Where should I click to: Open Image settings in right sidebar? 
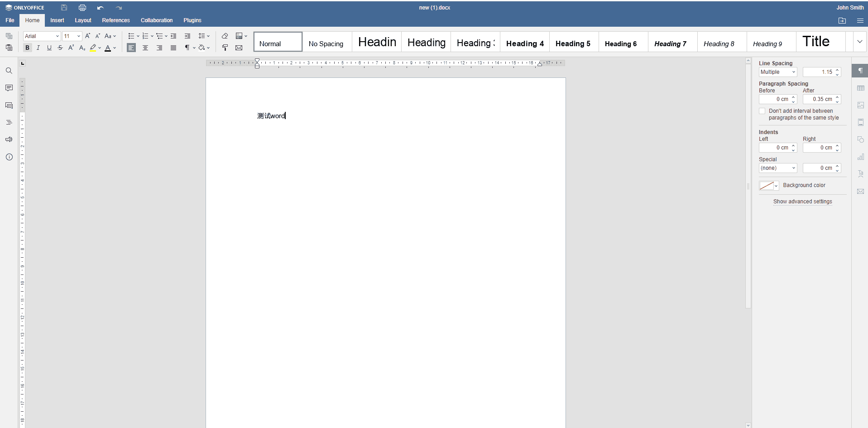point(861,105)
